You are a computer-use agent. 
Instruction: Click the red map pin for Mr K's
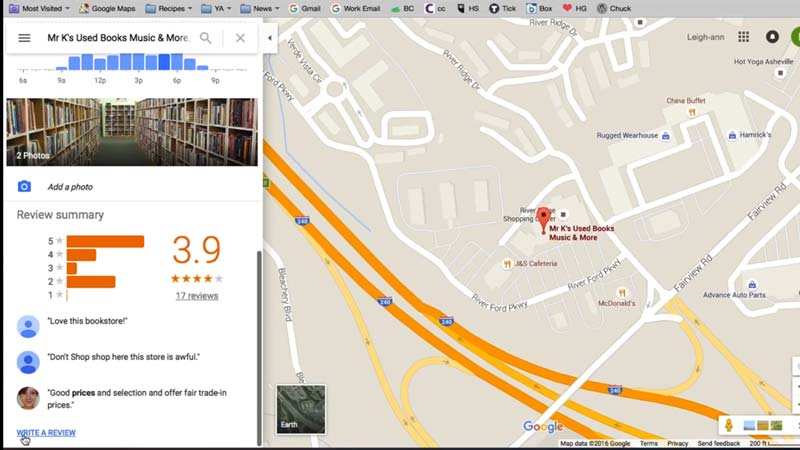coord(543,220)
